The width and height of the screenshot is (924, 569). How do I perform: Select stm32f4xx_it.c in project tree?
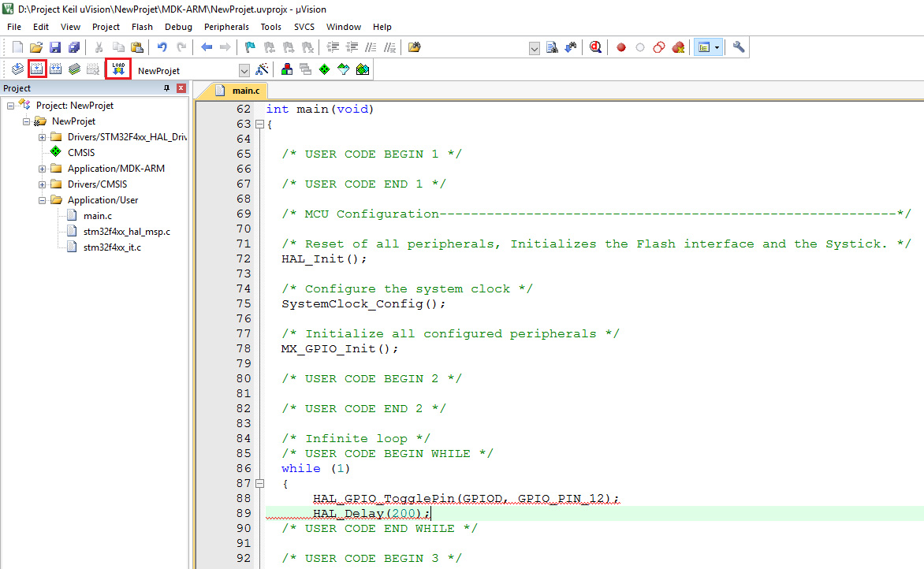tap(112, 247)
